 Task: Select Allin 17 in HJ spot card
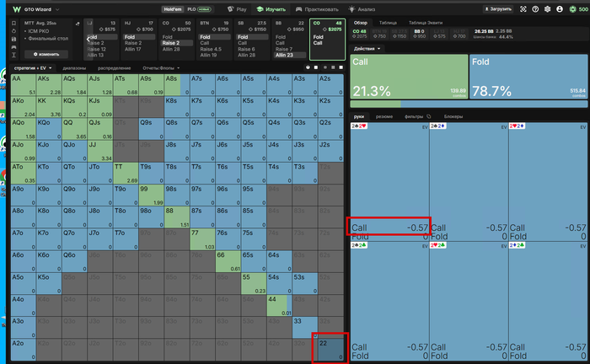pos(133,49)
